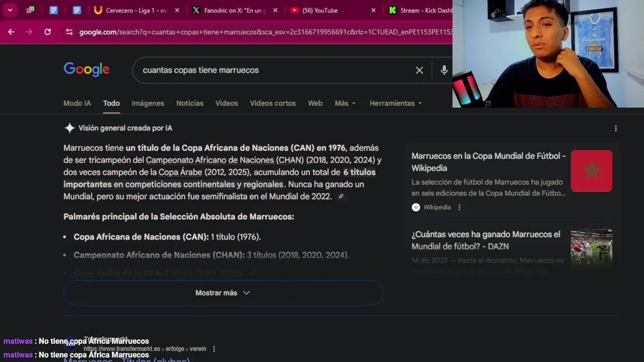644x362 pixels.
Task: Open 'Marruecos en la Copa Mundial de Fútbol - Wikipedia'
Action: (489, 162)
